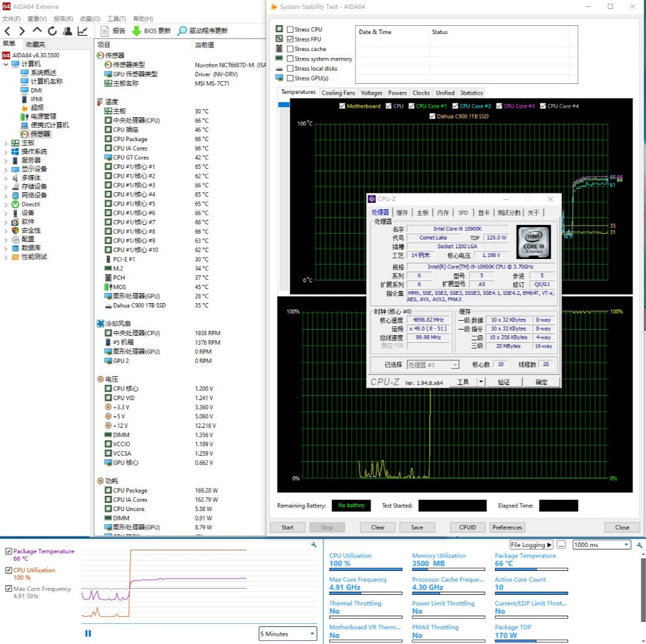The height and width of the screenshot is (644, 646).
Task: Click the Report document icon
Action: [x=104, y=31]
